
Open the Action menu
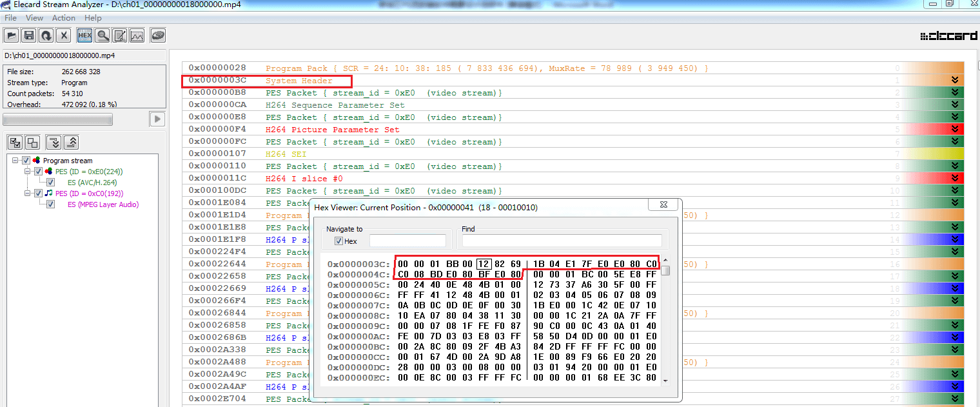point(64,18)
